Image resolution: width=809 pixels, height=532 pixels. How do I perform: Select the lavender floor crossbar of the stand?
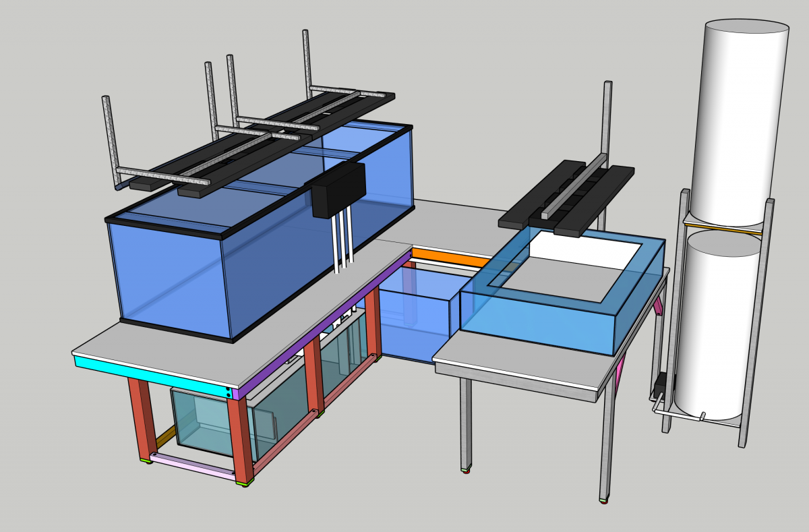(193, 467)
